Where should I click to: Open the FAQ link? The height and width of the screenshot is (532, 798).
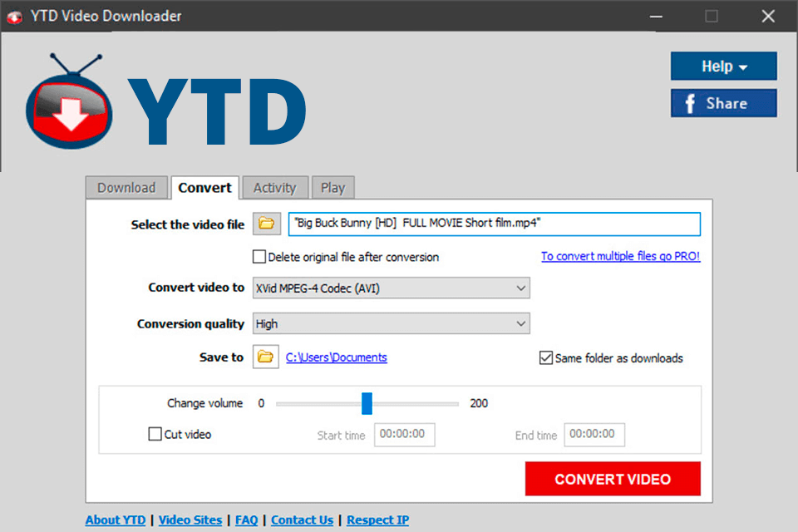[x=246, y=520]
